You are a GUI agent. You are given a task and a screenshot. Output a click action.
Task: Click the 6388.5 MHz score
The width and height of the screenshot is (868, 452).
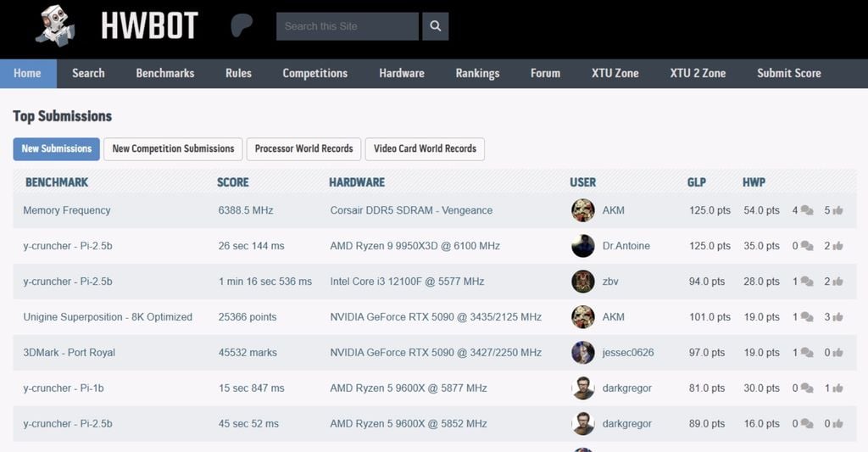point(246,210)
